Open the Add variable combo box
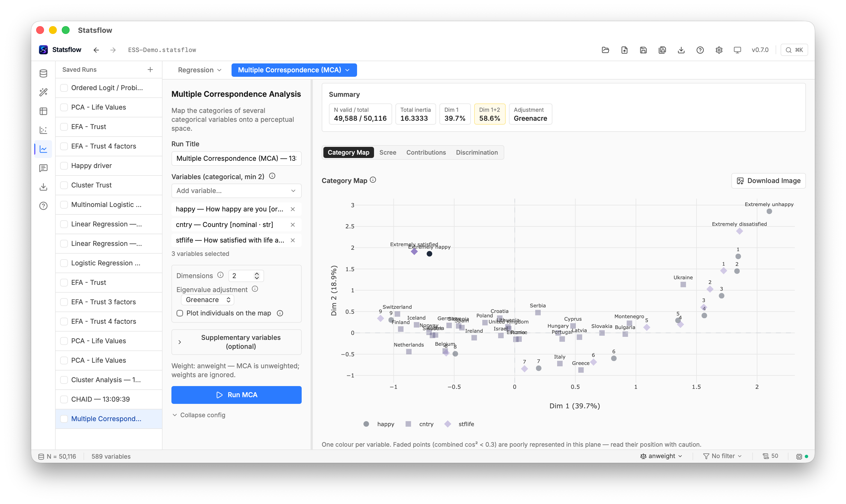 (x=236, y=191)
